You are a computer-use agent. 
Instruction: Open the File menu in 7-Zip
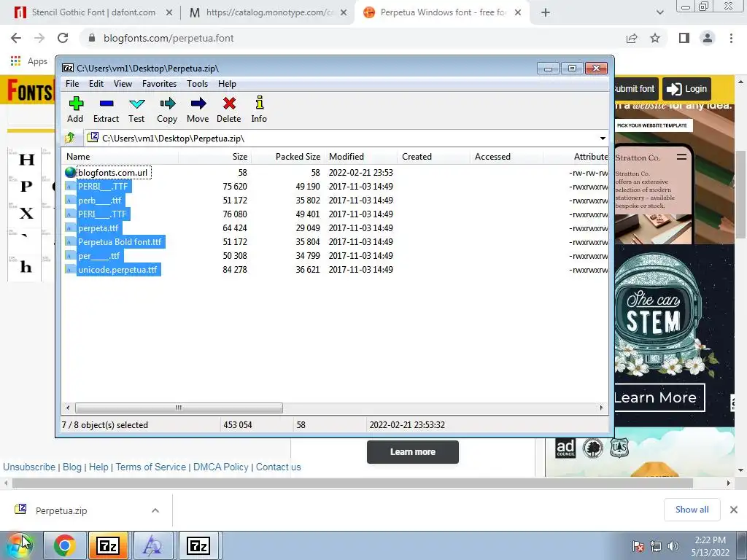click(x=72, y=84)
